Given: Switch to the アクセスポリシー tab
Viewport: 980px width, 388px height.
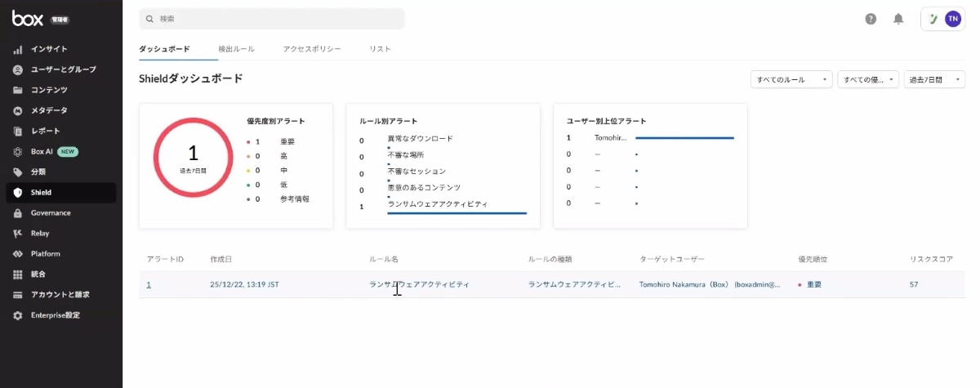Looking at the screenshot, I should click(x=312, y=49).
